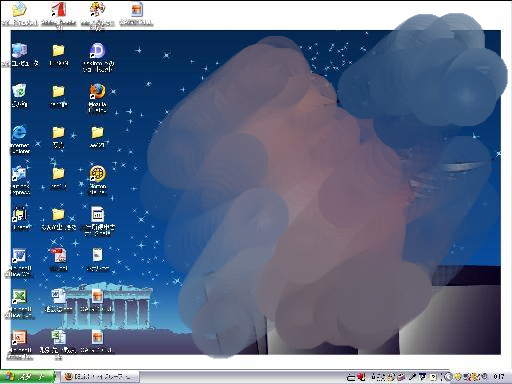The width and height of the screenshot is (512, 384).
Task: Open the folder next to My Computer
Action: (x=58, y=51)
